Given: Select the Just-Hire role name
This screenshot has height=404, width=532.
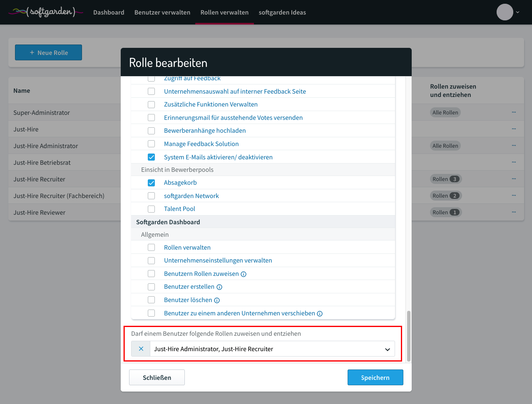Looking at the screenshot, I should (x=26, y=129).
